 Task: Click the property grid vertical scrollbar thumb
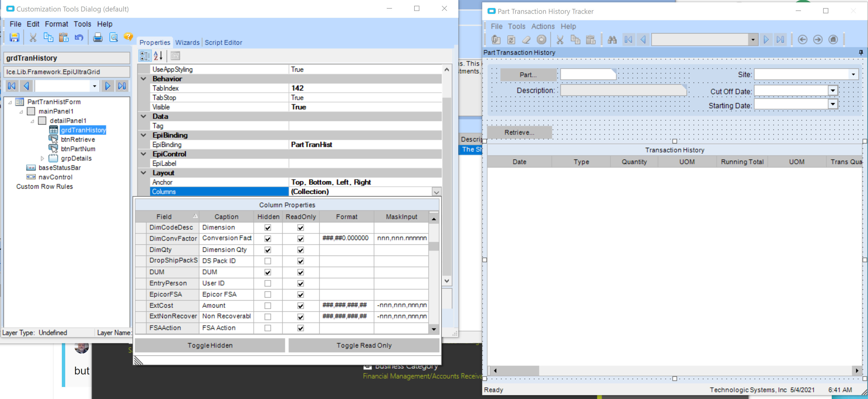pos(447,186)
